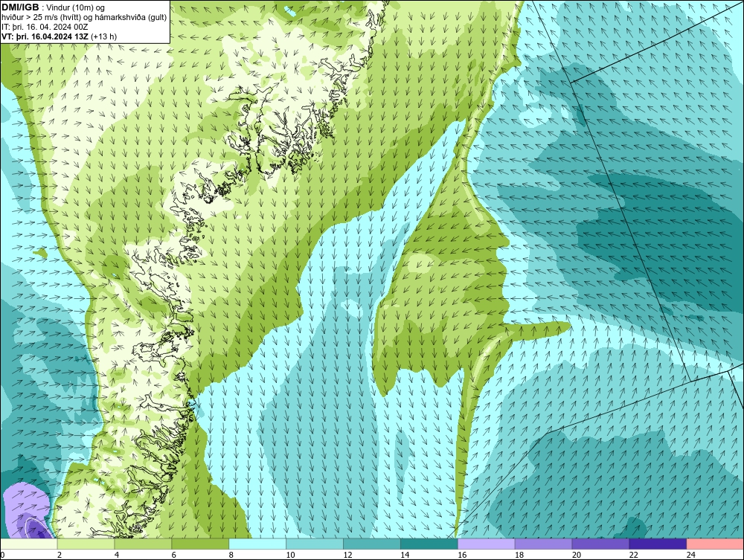
Task: Click the olive green 6–8 m/s legend swatch
Action: pos(200,544)
